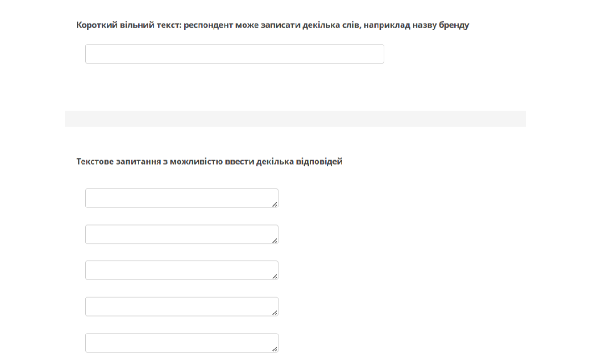
Task: Focus the second multi-answer text box
Action: [x=181, y=234]
